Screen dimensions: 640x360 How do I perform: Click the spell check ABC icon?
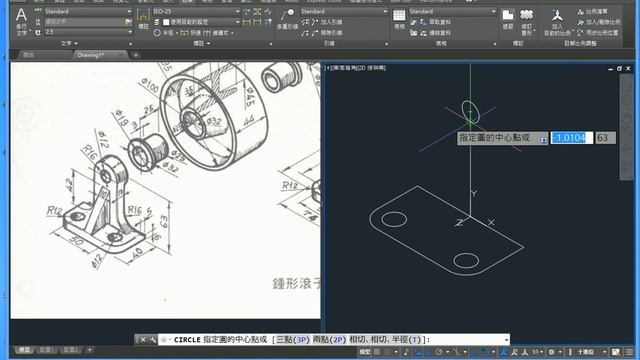(38, 11)
